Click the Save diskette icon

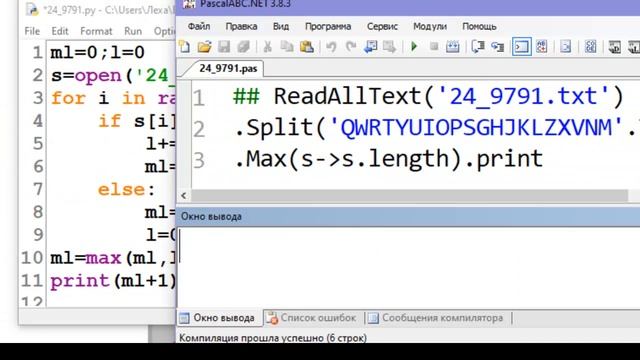click(x=224, y=47)
